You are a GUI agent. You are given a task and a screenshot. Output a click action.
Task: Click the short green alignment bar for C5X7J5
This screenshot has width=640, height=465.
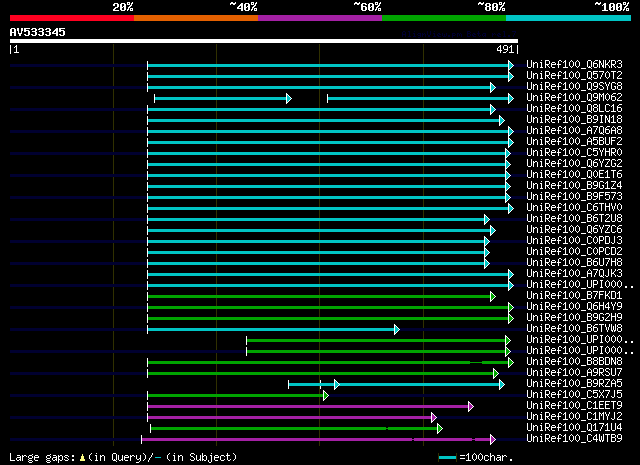238,396
